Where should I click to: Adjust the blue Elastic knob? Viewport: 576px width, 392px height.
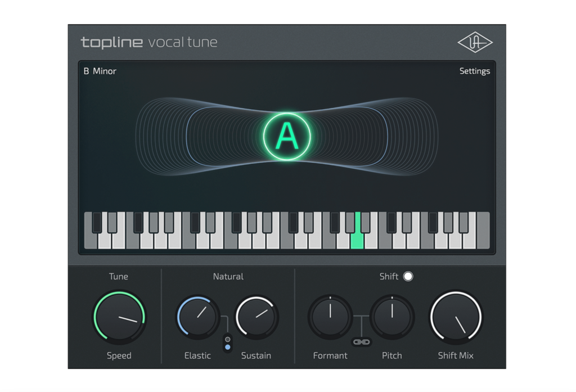point(198,317)
